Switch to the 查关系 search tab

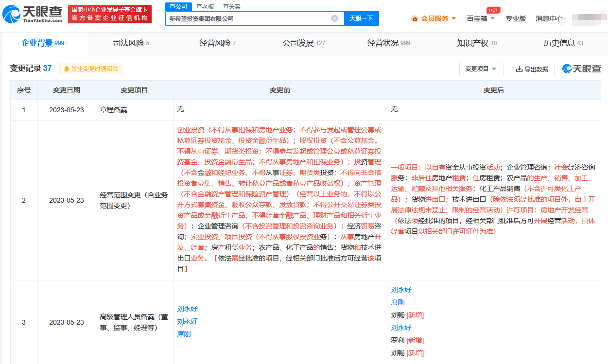[x=232, y=6]
